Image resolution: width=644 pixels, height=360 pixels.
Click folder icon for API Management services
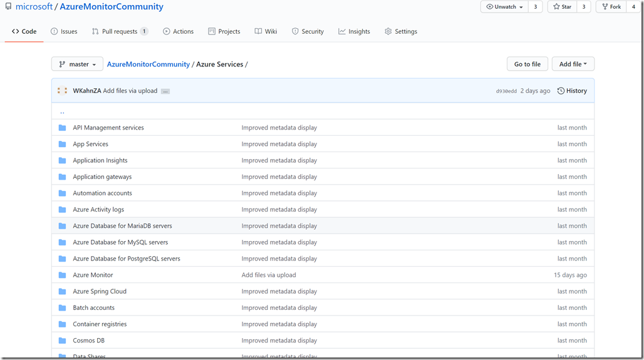pyautogui.click(x=63, y=128)
